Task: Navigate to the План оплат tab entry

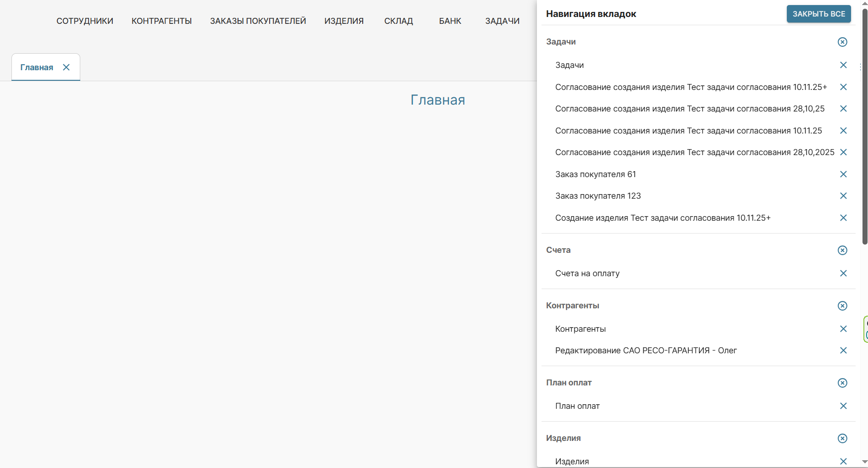Action: (x=577, y=406)
